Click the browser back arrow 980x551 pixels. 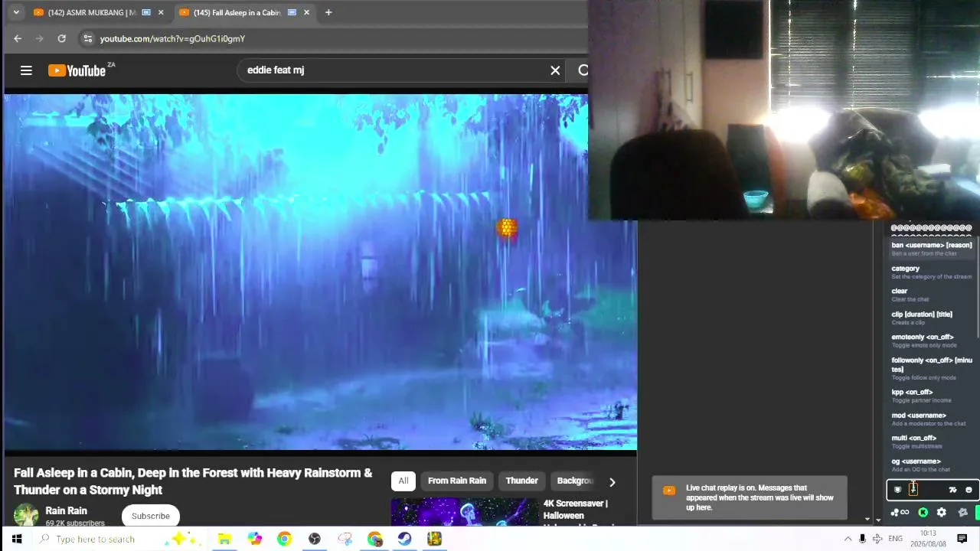click(18, 38)
